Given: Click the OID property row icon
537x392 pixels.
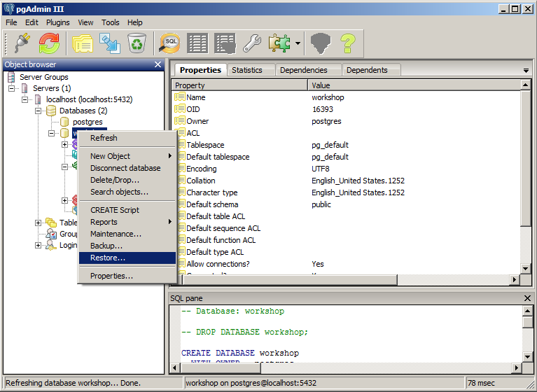Looking at the screenshot, I should 180,109.
